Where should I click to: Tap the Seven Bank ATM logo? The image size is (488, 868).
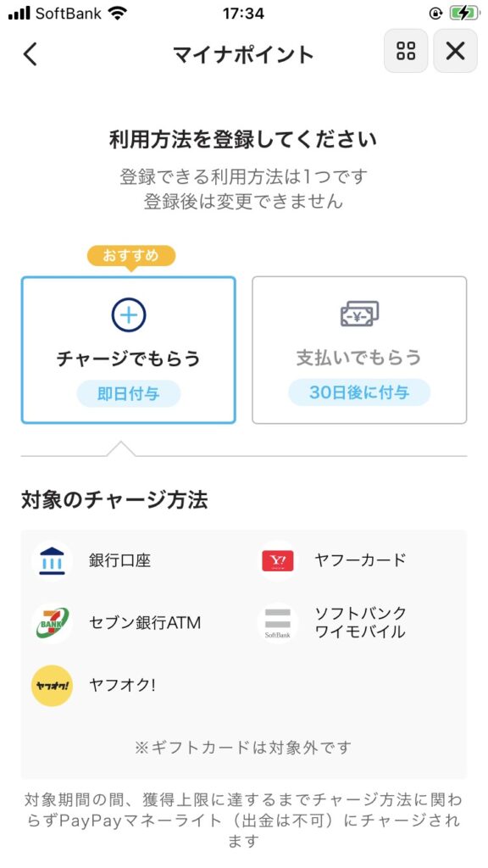click(52, 623)
